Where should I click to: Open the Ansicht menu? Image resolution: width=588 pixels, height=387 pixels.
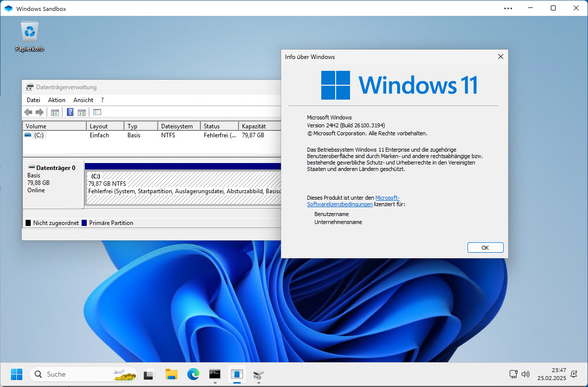pyautogui.click(x=83, y=100)
